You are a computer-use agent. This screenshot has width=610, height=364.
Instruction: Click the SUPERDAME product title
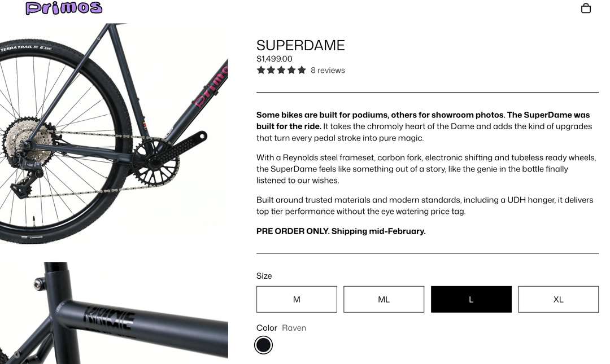[x=300, y=45]
